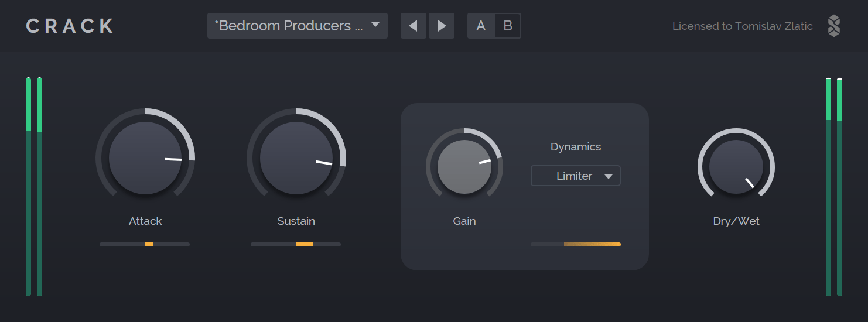Click the Sustain level indicator bar
Viewport: 868px width, 322px height.
point(296,244)
